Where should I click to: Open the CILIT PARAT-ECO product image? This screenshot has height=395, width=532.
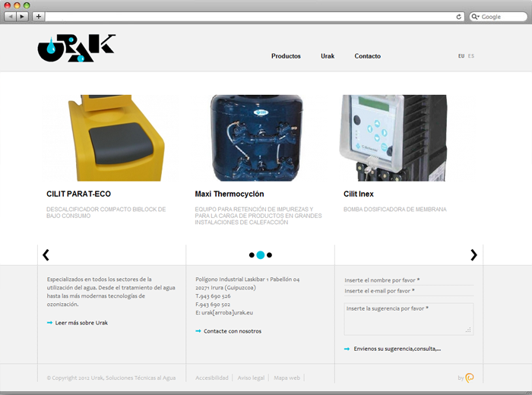point(111,137)
